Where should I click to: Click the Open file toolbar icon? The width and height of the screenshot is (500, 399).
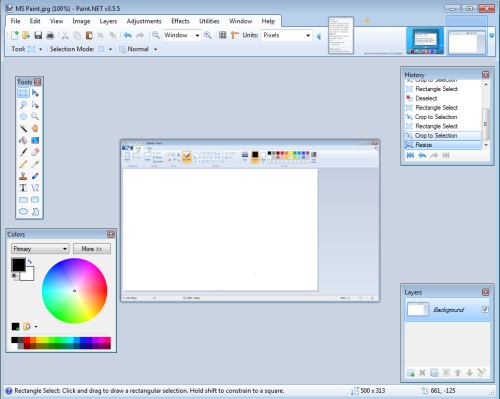pyautogui.click(x=26, y=35)
